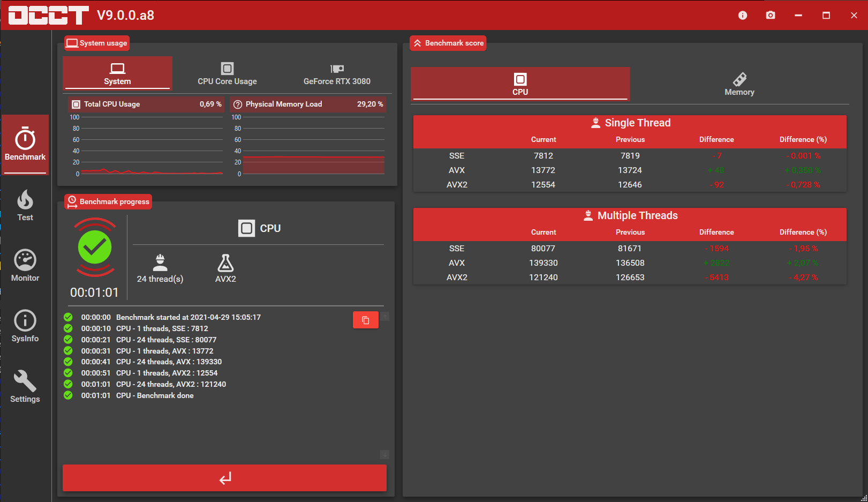
Task: Switch to CPU Core Usage tab
Action: click(x=227, y=74)
